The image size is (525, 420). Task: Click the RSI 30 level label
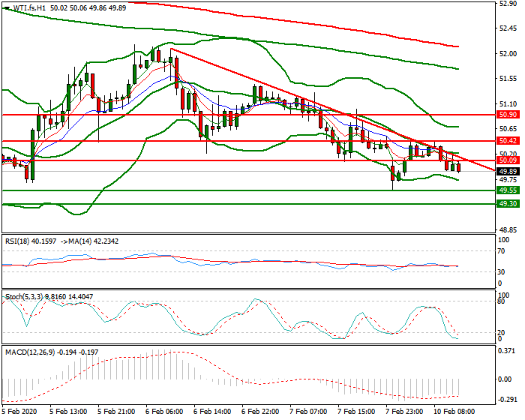point(502,272)
